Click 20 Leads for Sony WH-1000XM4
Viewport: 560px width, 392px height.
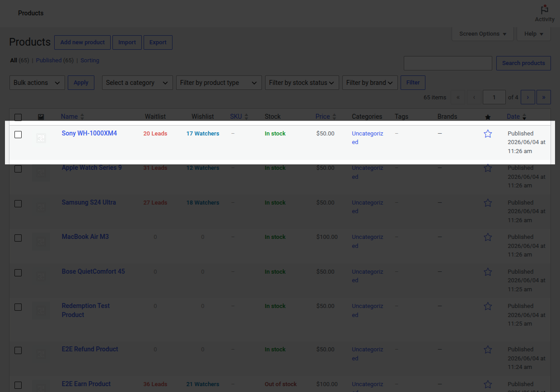point(155,134)
